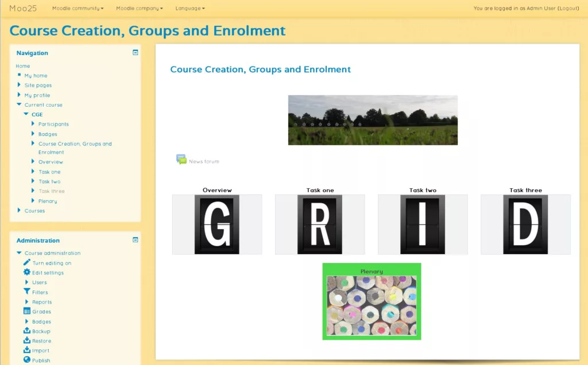Screen dimensions: 588x365
Task: Click the Backup icon in Administration
Action: (x=26, y=331)
